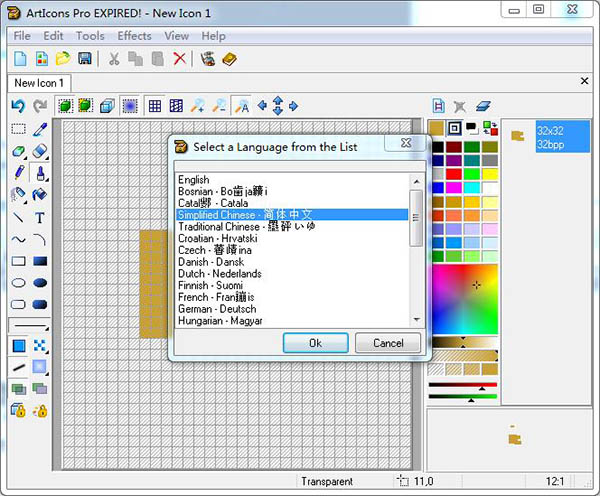
Task: Open the Effects menu
Action: [x=134, y=36]
